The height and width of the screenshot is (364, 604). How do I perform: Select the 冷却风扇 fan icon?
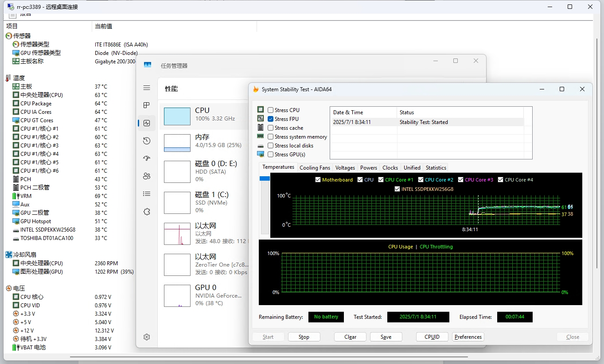pyautogui.click(x=8, y=255)
